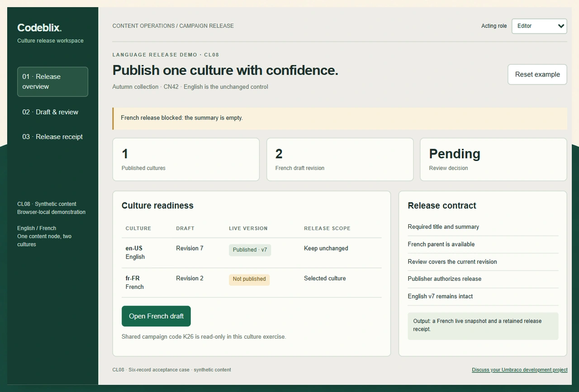Open the Acting role dropdown
Image resolution: width=579 pixels, height=392 pixels.
coord(539,26)
